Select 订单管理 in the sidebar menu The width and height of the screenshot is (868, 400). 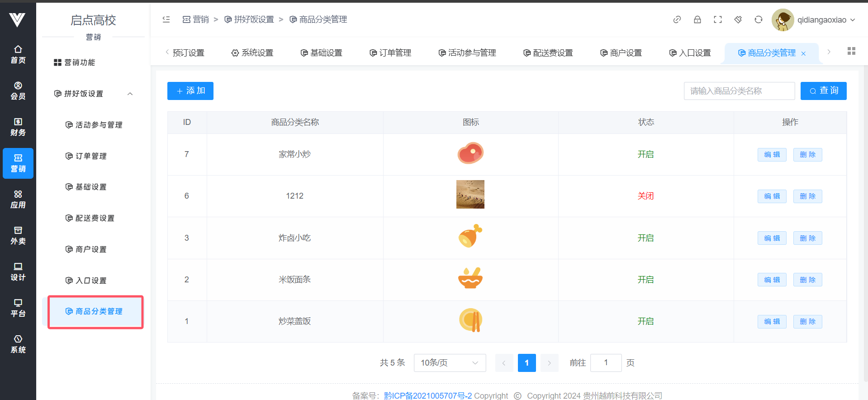[x=90, y=156]
